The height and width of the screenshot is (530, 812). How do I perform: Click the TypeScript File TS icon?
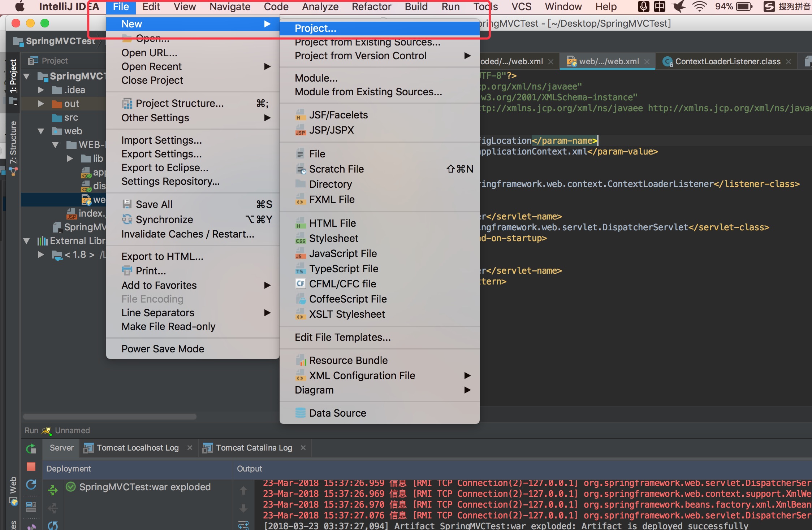pos(300,269)
